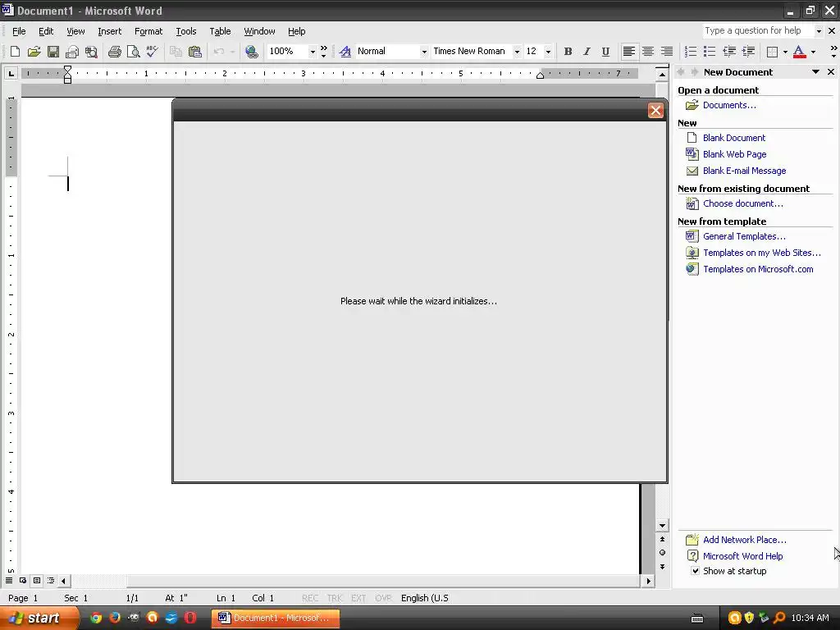Open the New Document task pane menu arrow

click(x=815, y=72)
